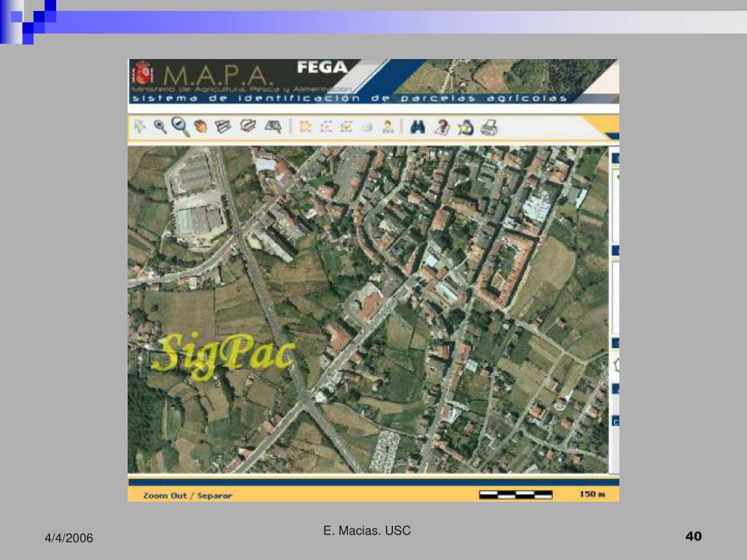Image resolution: width=747 pixels, height=560 pixels.
Task: Select the zoom in magnifier tool
Action: 160,127
